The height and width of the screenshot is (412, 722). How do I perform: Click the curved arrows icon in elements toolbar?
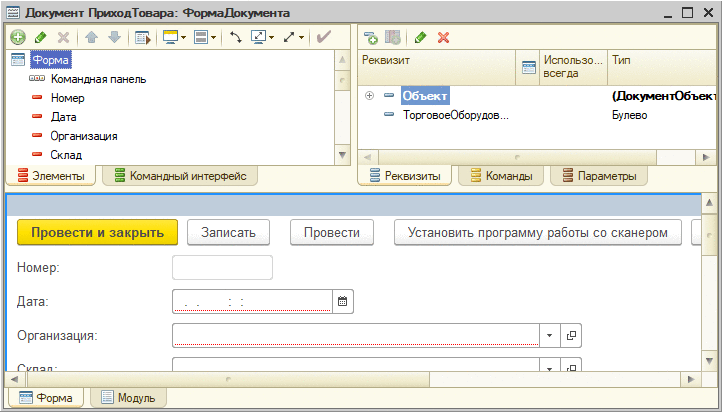point(236,37)
